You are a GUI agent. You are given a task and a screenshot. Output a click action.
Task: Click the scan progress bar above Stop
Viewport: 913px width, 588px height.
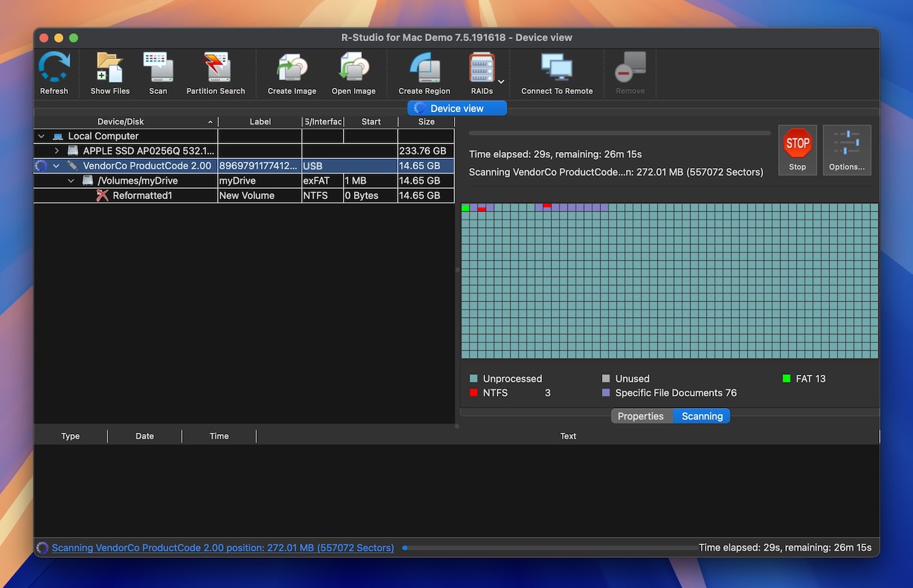618,133
